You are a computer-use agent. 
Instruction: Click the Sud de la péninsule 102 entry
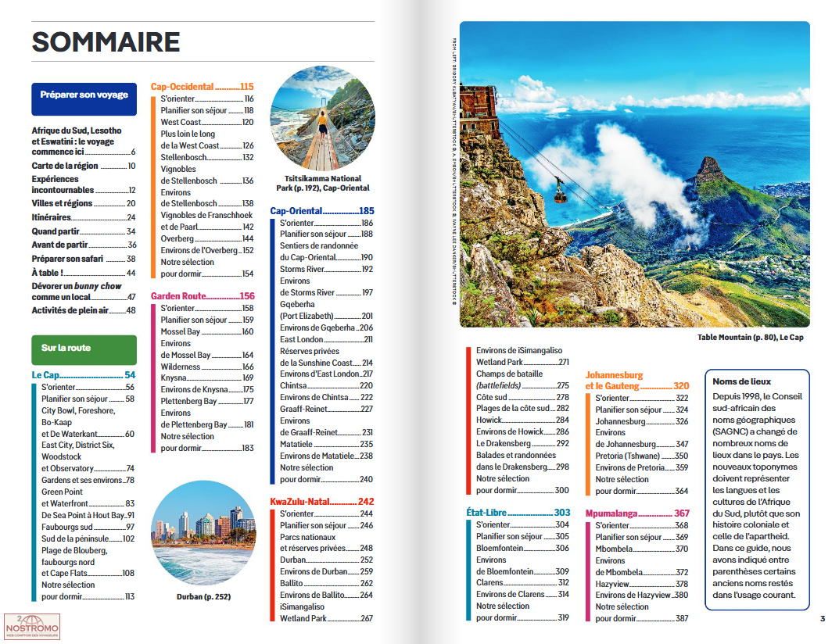click(x=88, y=539)
